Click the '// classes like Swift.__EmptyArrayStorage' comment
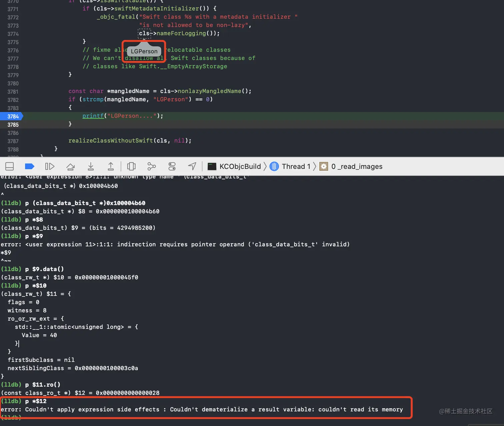The image size is (504, 426). pyautogui.click(x=155, y=66)
